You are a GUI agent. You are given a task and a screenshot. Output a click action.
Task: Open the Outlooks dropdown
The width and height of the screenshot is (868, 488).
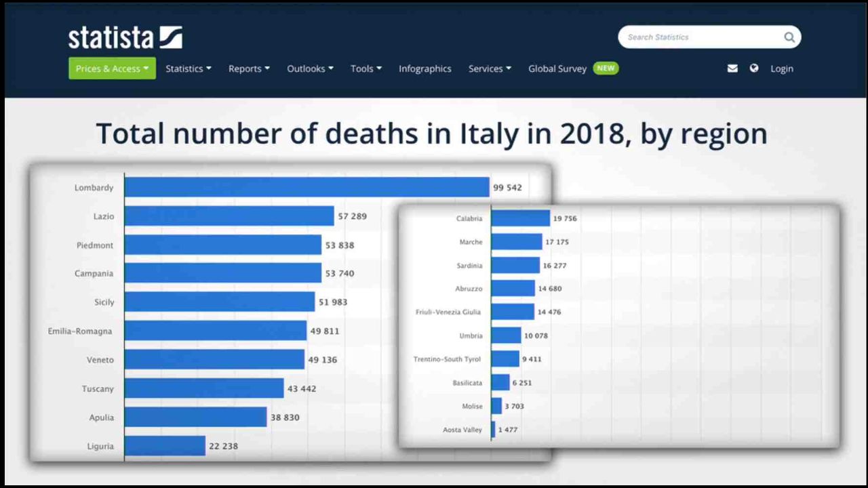(x=310, y=68)
